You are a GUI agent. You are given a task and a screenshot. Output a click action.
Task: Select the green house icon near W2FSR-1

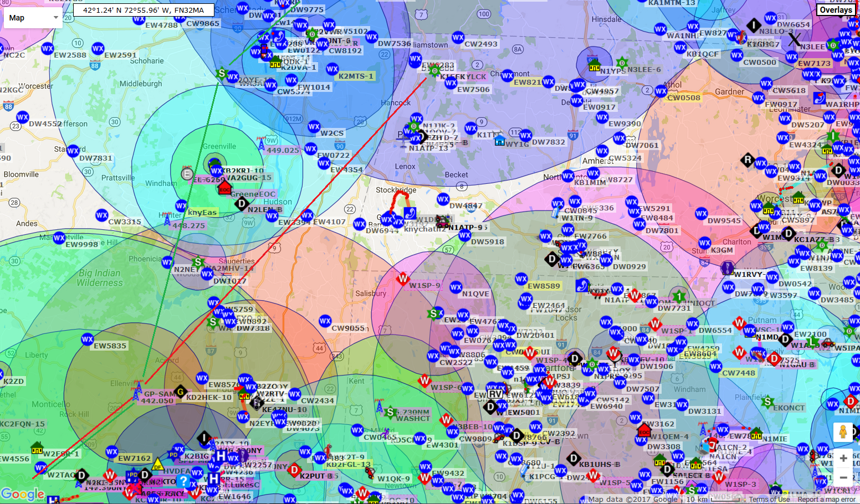37,448
